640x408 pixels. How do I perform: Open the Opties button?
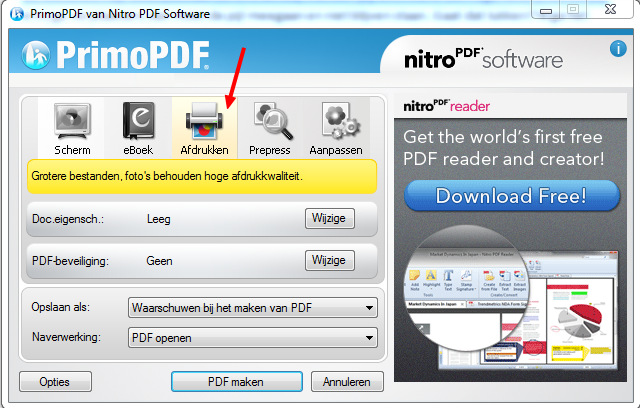[56, 382]
